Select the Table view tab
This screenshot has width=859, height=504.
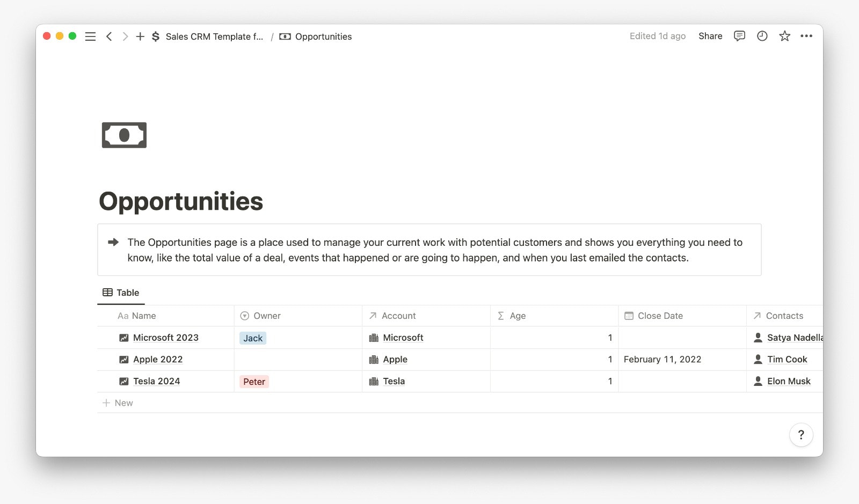(x=121, y=293)
